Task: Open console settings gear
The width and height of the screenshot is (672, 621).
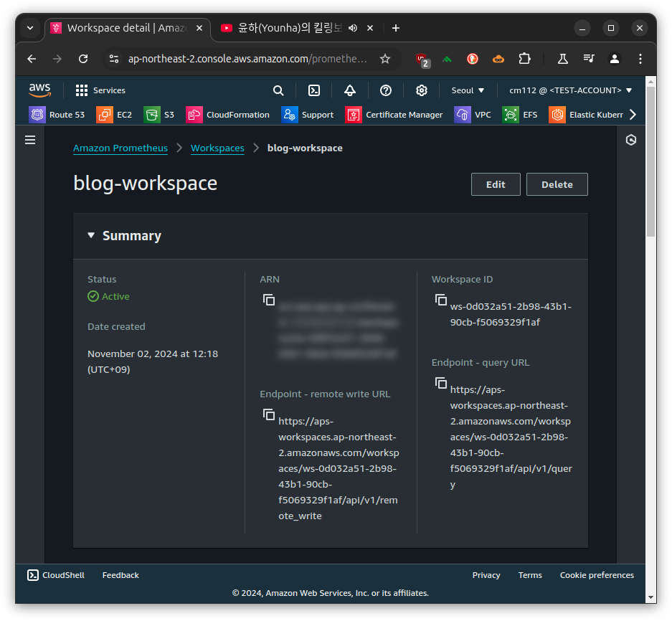Action: (422, 90)
